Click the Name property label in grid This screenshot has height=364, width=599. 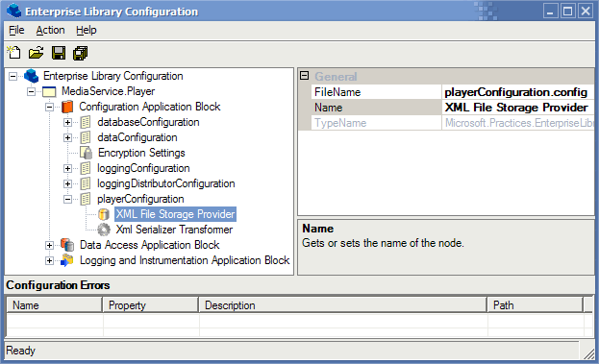(x=376, y=108)
